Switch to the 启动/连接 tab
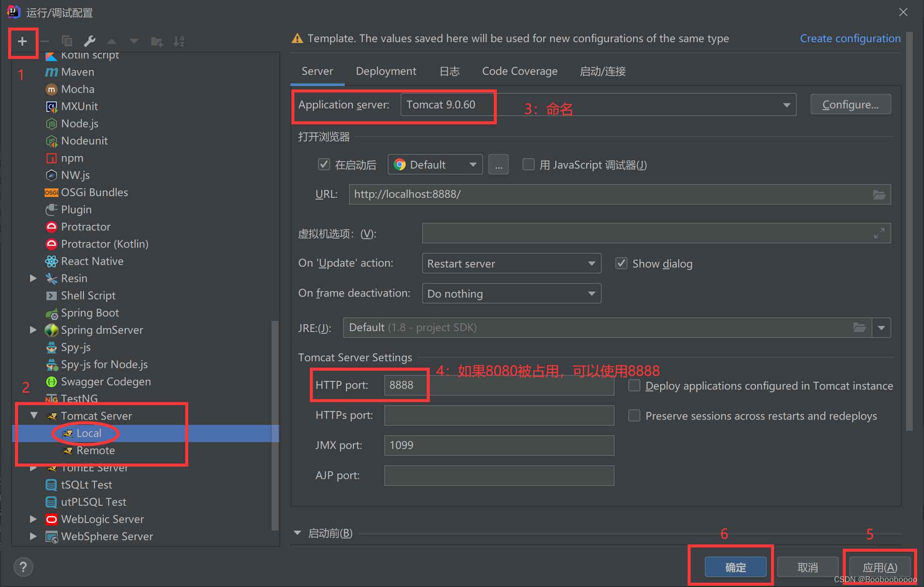The image size is (924, 587). (x=603, y=71)
